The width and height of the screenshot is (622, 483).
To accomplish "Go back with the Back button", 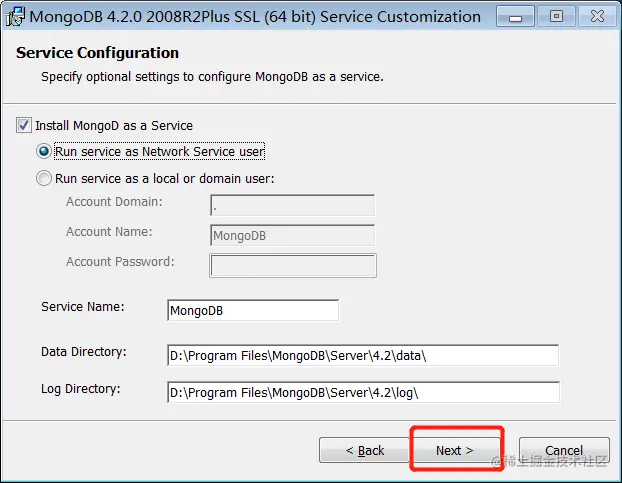I will pyautogui.click(x=364, y=450).
